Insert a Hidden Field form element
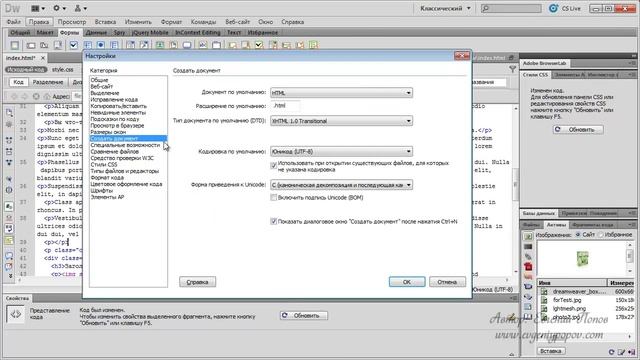This screenshot has width=640, height=360. click(x=44, y=45)
